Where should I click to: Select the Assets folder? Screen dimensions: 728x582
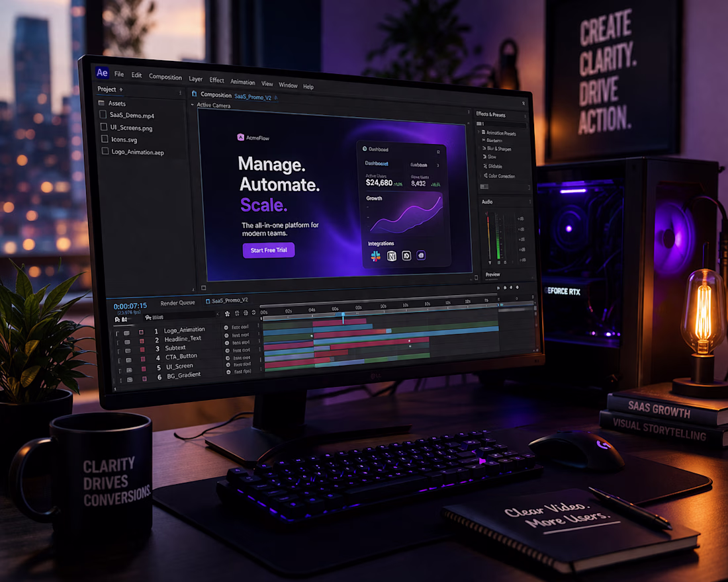(x=117, y=103)
